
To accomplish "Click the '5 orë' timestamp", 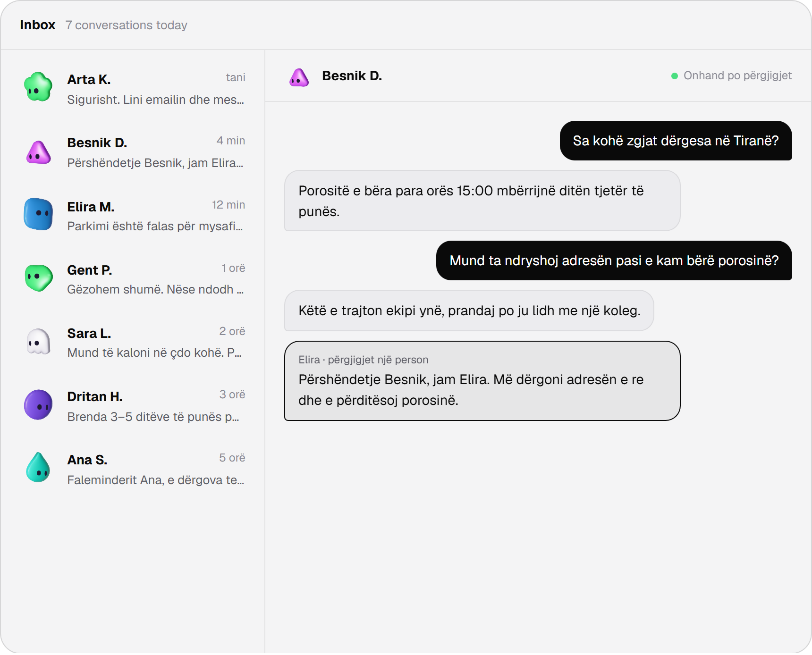I will pyautogui.click(x=232, y=458).
